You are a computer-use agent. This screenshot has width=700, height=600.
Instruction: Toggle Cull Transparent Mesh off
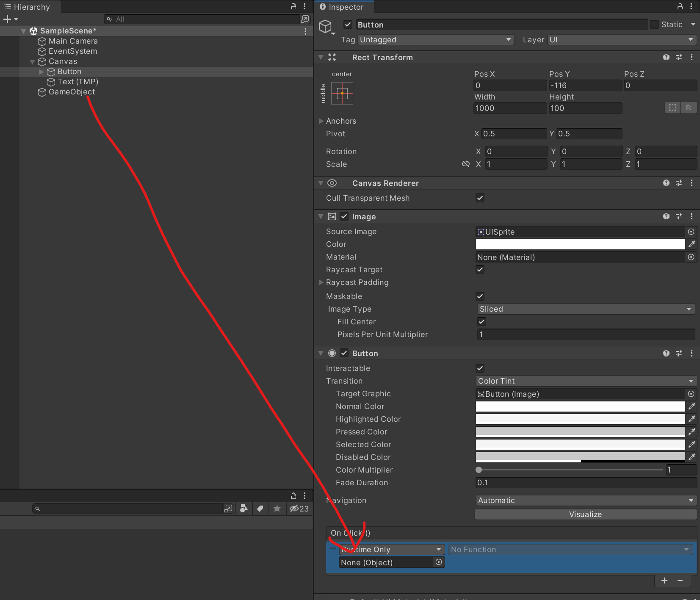tap(480, 198)
